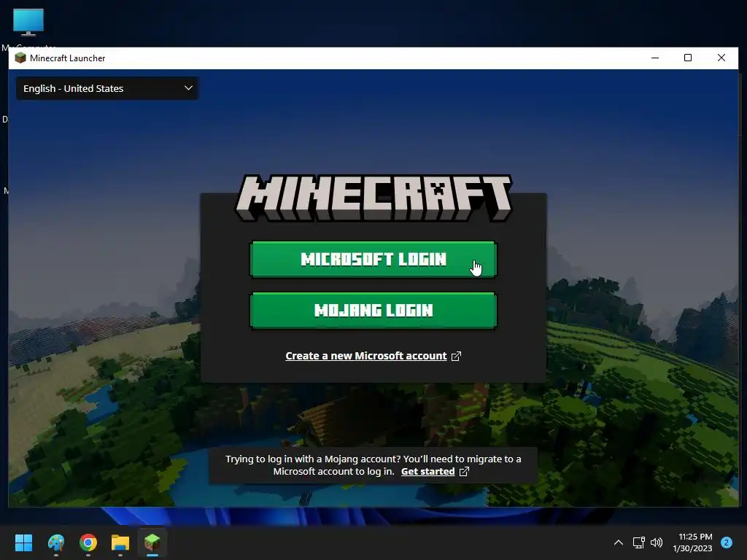This screenshot has height=560, width=747.
Task: Open the clock showing 11:25 PM
Action: click(x=693, y=542)
